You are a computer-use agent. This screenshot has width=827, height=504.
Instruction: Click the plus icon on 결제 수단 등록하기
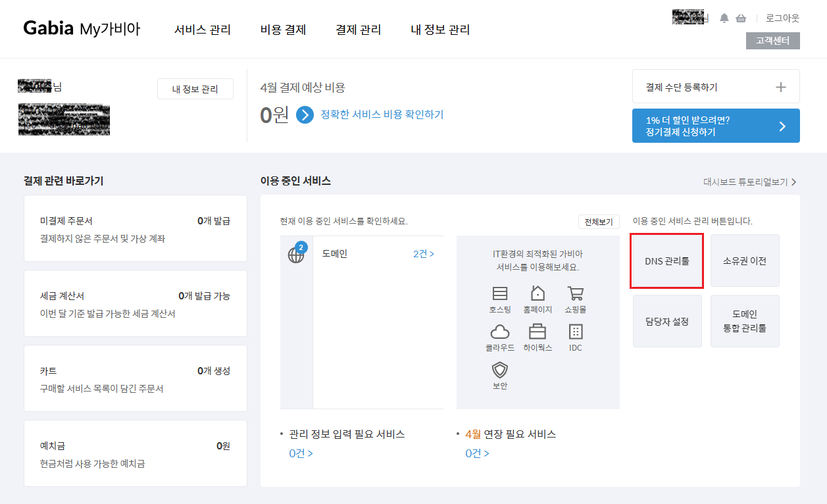(780, 86)
